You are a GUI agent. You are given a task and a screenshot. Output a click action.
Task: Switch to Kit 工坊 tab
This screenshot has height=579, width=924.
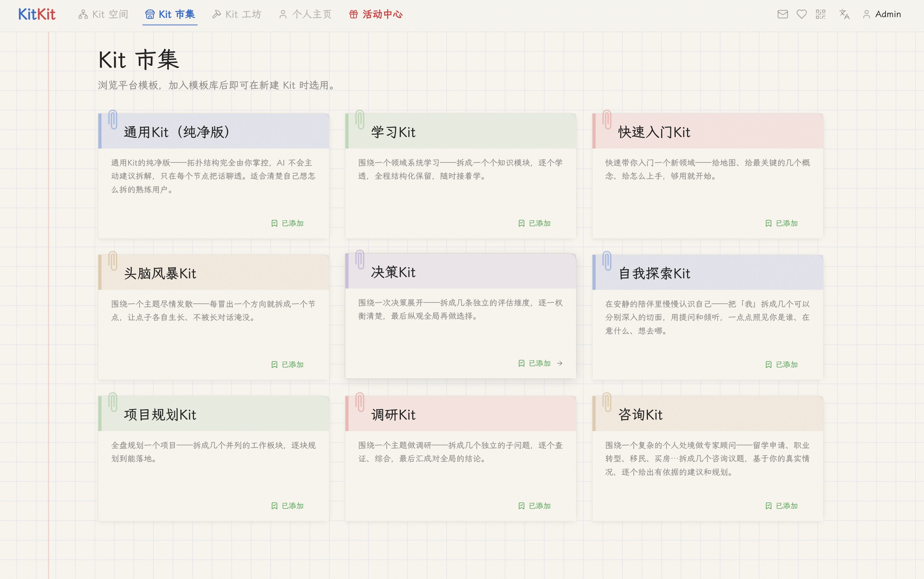pyautogui.click(x=236, y=14)
